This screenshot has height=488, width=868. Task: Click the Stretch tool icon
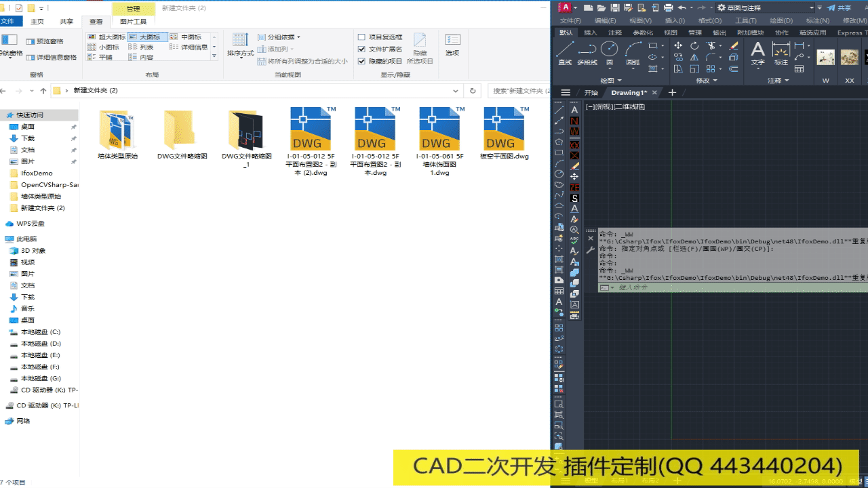click(678, 68)
